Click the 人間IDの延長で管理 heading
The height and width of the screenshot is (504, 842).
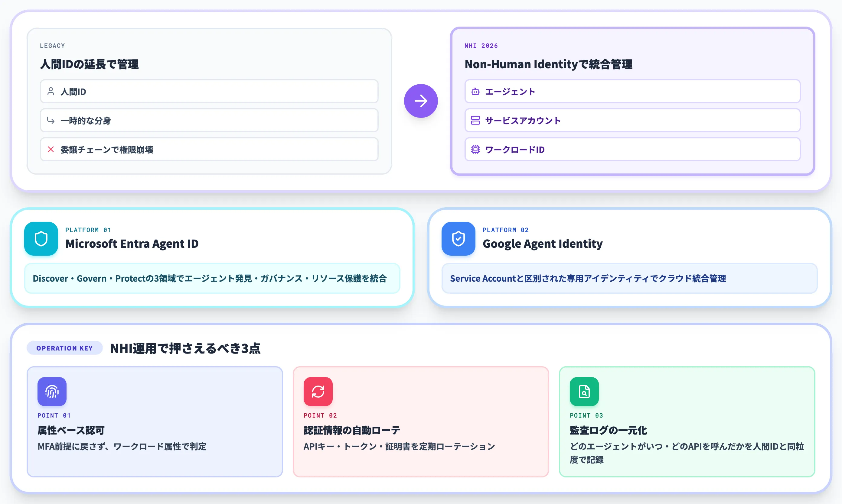[90, 64]
